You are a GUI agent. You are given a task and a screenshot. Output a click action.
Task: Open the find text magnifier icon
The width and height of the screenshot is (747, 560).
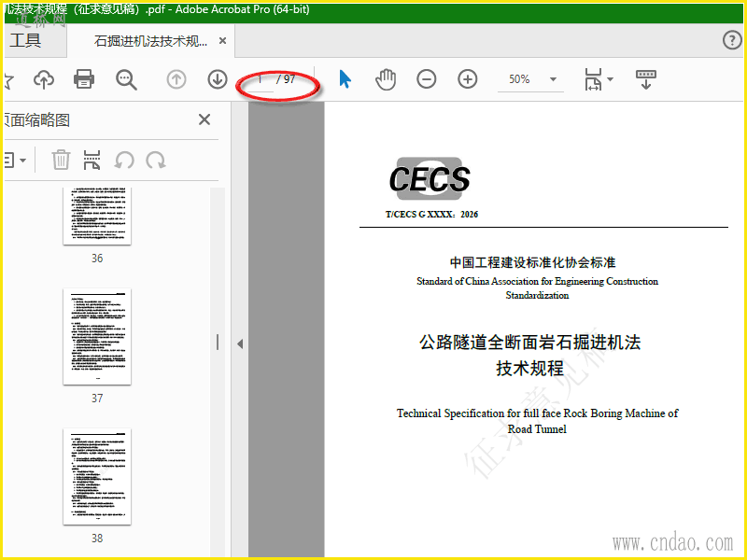pyautogui.click(x=126, y=79)
